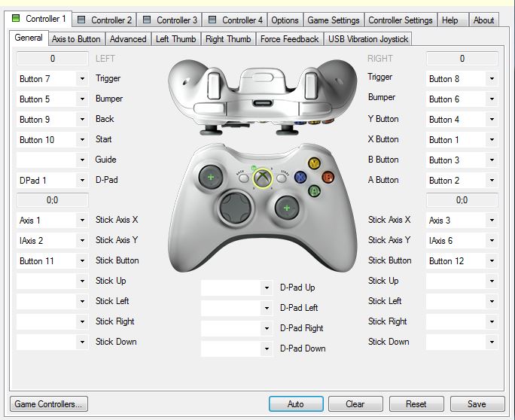Switch to the Game Settings tab
The image size is (515, 420).
[334, 20]
